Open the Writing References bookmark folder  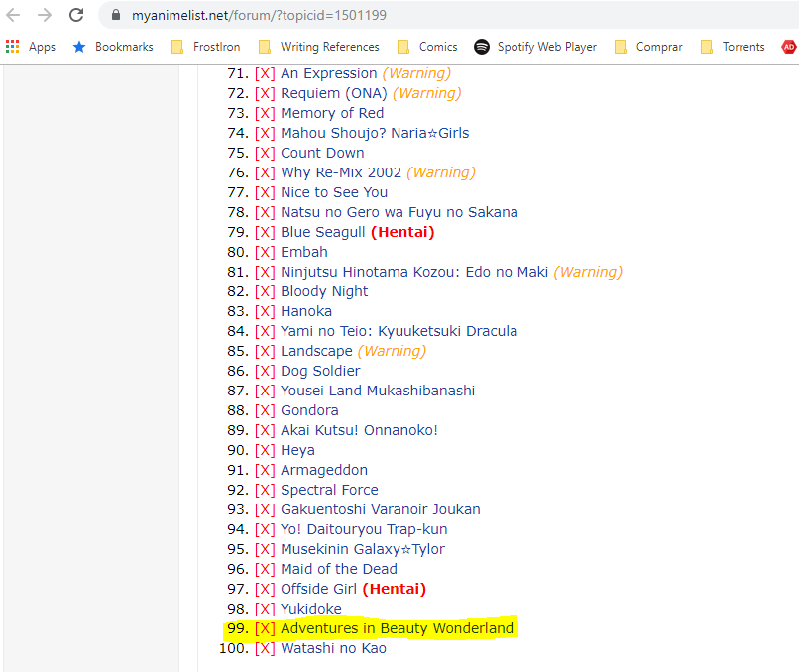coord(319,47)
